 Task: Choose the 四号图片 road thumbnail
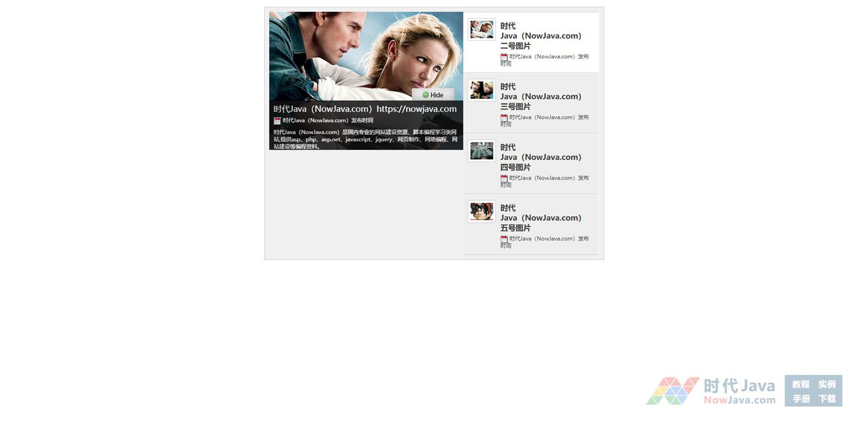[481, 151]
